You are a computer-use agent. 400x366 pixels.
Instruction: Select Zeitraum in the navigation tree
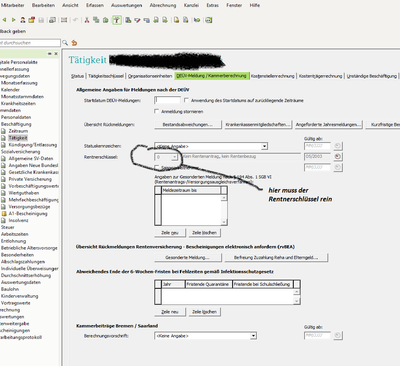18,131
